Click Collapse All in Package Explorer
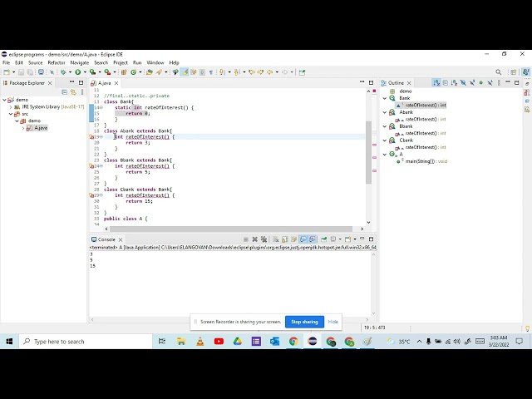 [x=65, y=92]
